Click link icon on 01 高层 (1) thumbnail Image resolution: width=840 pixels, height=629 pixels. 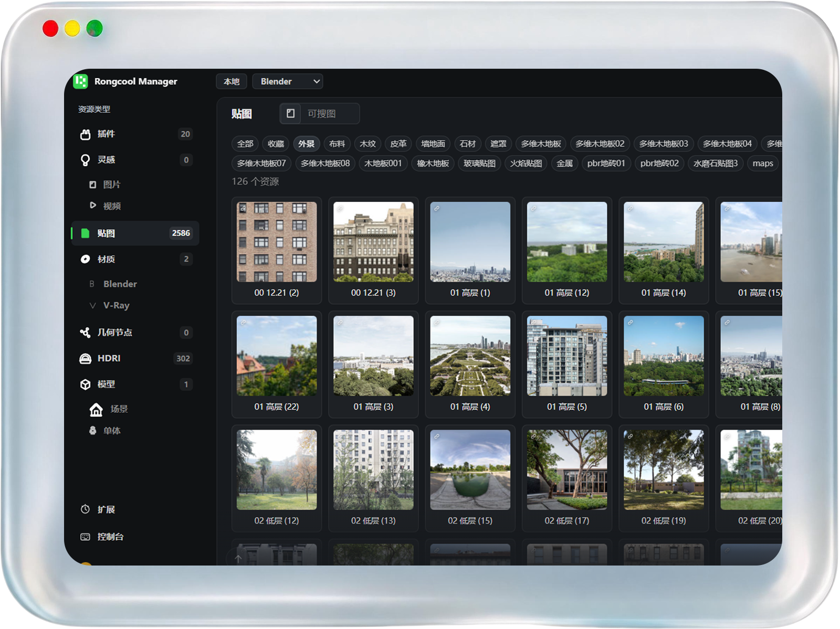pyautogui.click(x=437, y=209)
